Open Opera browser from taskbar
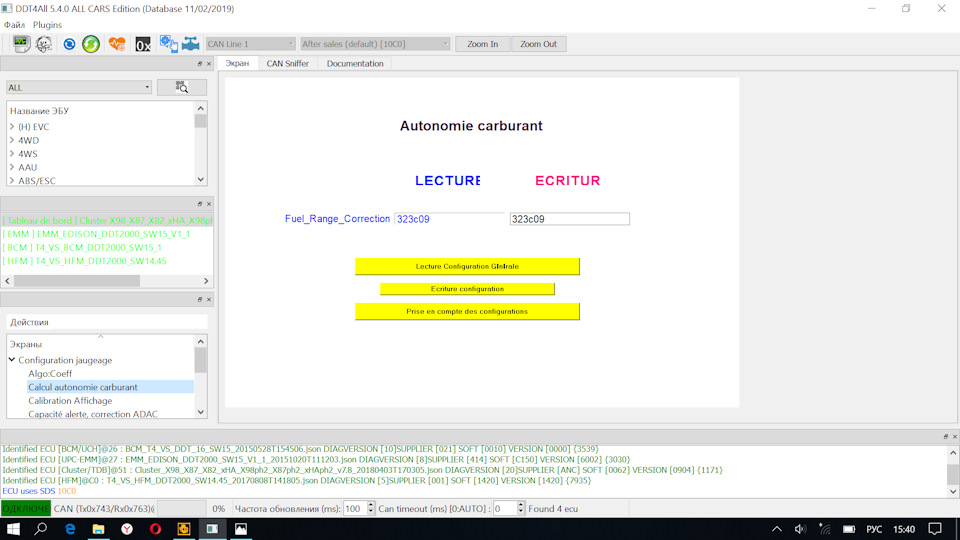960x540 pixels. point(156,529)
